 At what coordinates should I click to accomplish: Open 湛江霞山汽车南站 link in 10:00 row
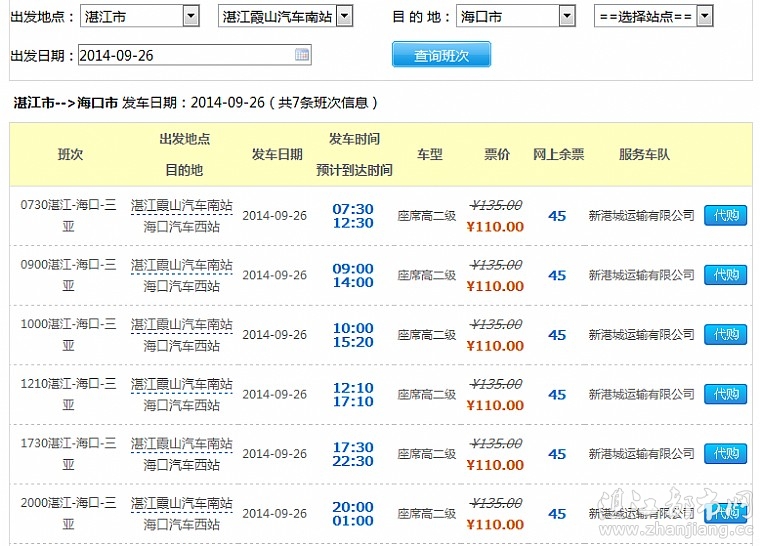[x=181, y=325]
